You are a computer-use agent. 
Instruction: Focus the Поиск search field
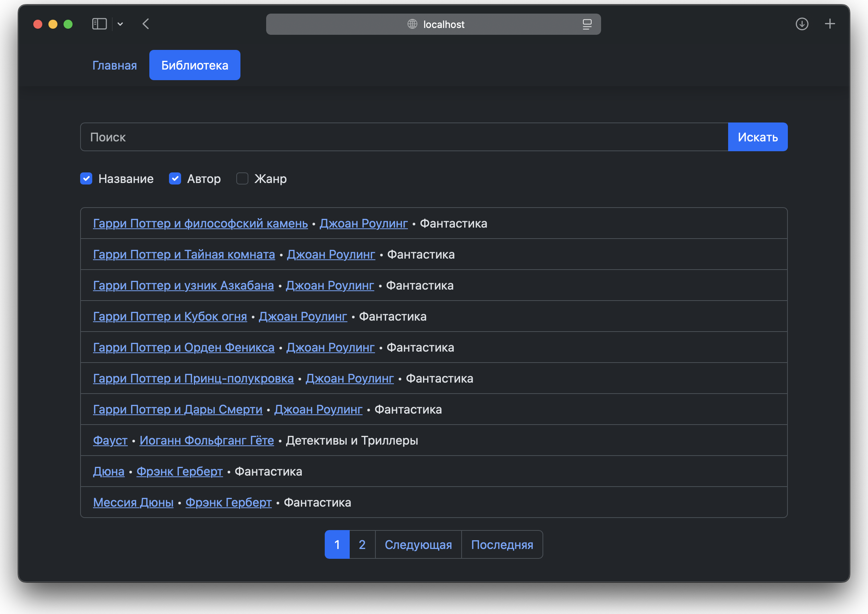404,137
